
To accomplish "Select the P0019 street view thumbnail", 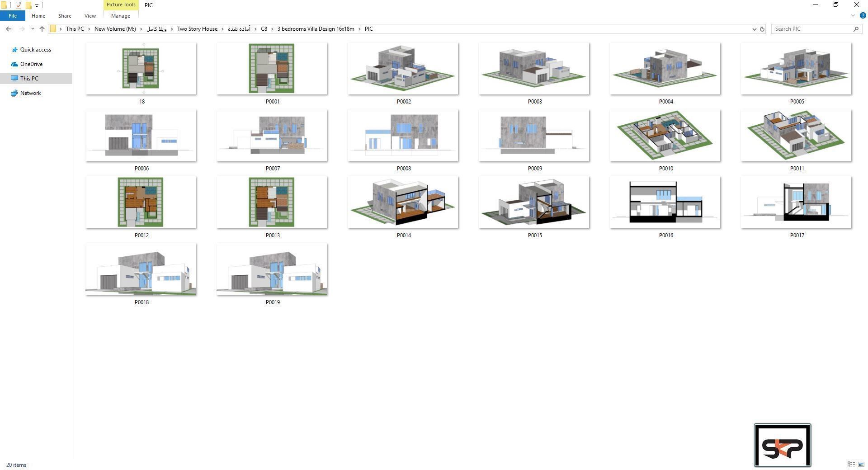I will pos(272,269).
